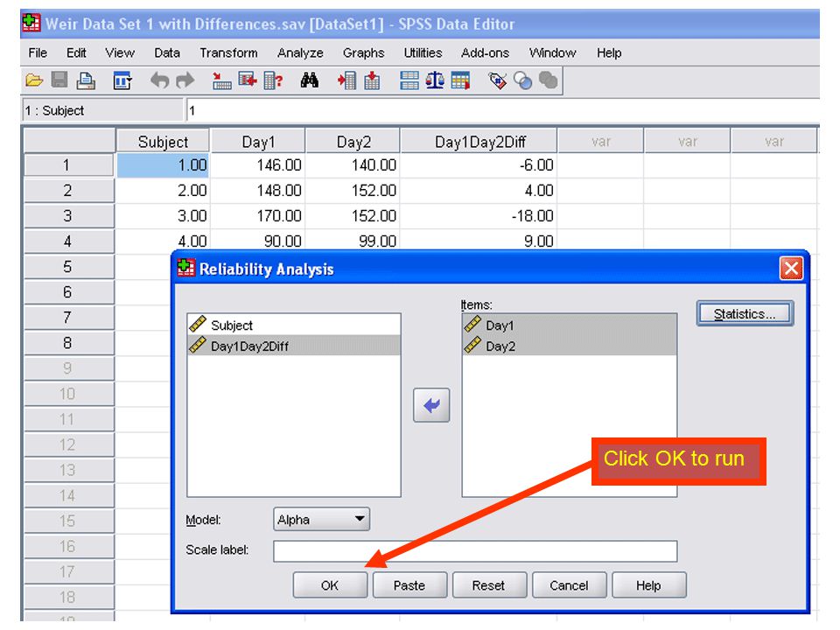The height and width of the screenshot is (630, 840).
Task: Click cell containing 146.00
Action: (x=258, y=165)
